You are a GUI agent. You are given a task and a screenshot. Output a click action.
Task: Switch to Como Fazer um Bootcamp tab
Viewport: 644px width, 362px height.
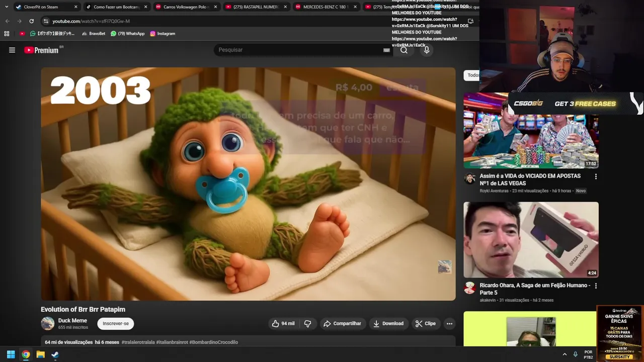click(x=116, y=7)
